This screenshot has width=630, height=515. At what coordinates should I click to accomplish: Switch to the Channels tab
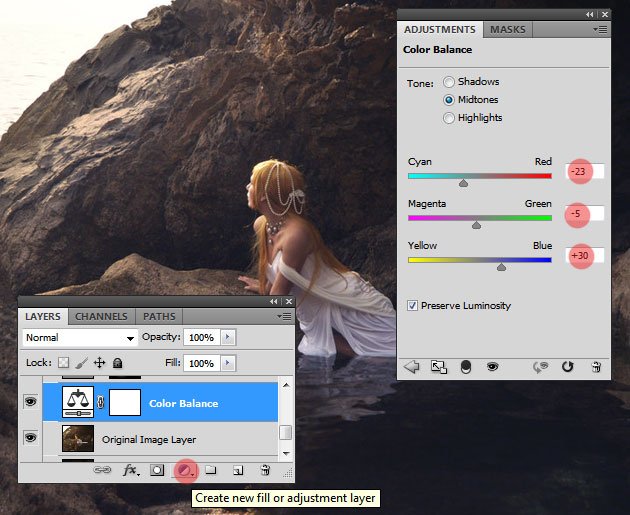tap(101, 317)
